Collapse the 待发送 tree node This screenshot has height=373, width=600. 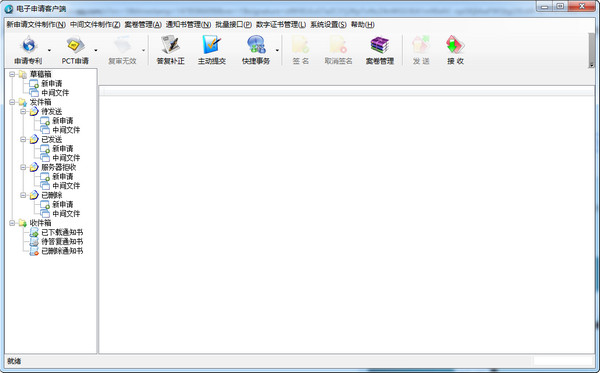(x=23, y=111)
